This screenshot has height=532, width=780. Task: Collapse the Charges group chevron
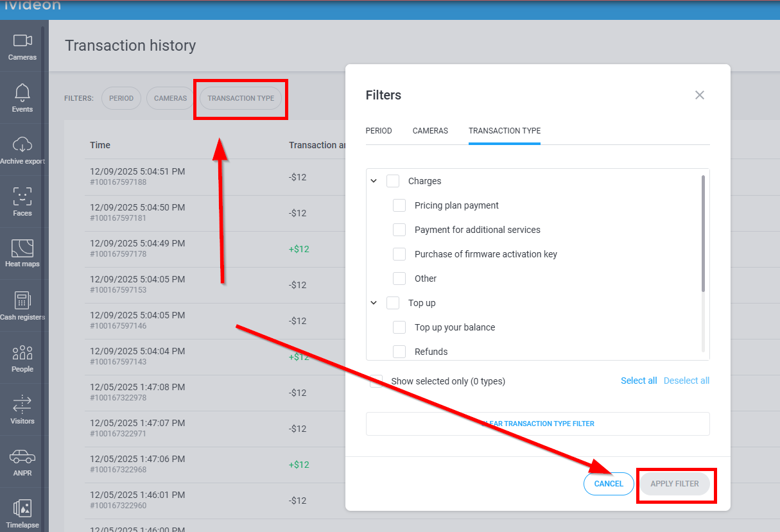[x=374, y=182]
